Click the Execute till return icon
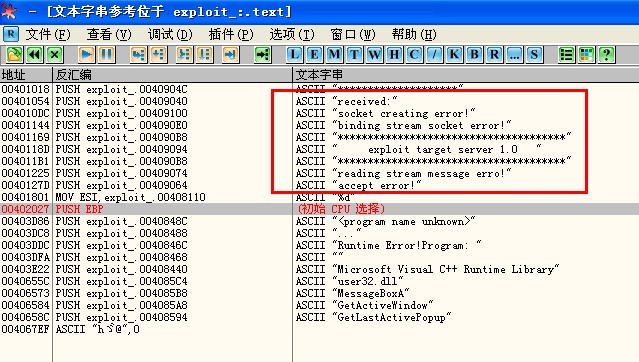 [230, 54]
